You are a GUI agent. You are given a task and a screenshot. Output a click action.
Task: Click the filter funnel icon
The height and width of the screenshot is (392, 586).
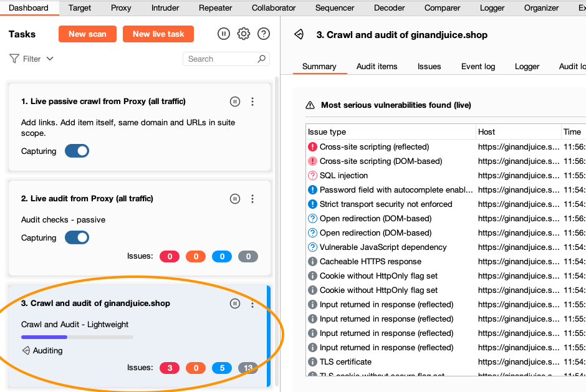(14, 59)
